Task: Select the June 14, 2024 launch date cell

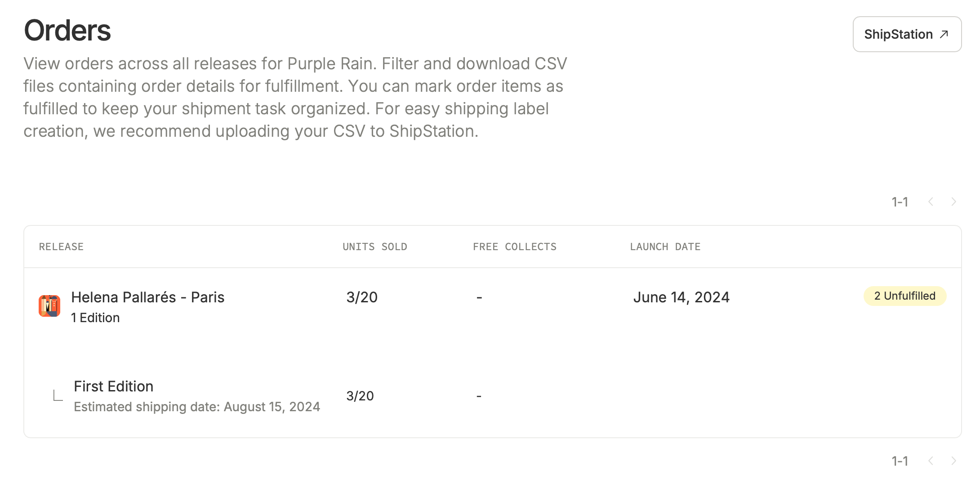Action: pyautogui.click(x=682, y=297)
